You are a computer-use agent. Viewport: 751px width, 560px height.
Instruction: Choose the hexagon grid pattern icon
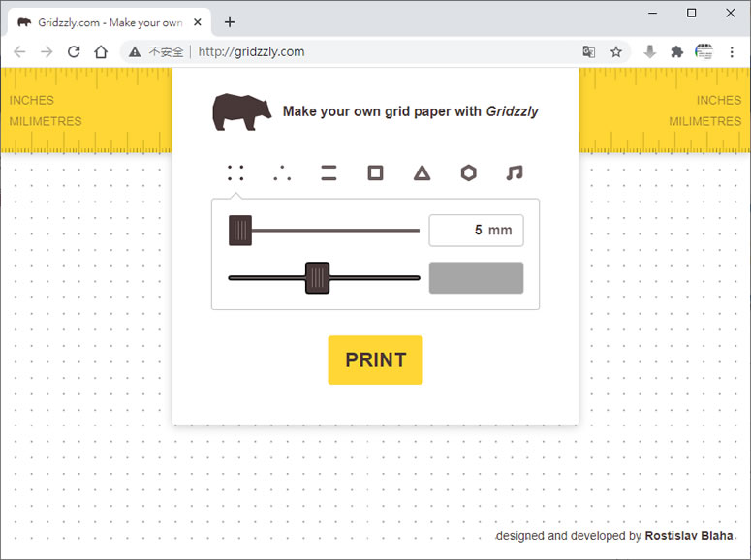468,173
